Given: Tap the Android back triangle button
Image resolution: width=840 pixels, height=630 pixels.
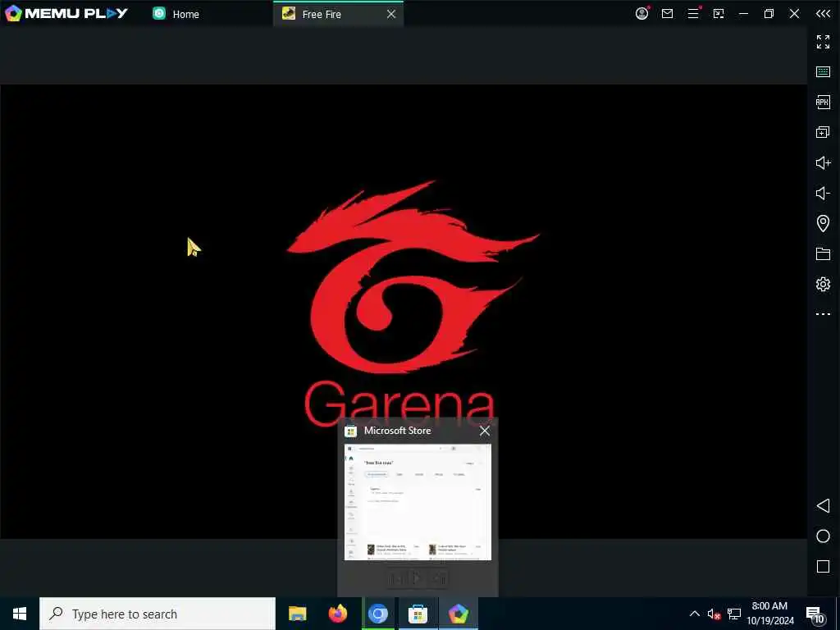Looking at the screenshot, I should tap(823, 505).
